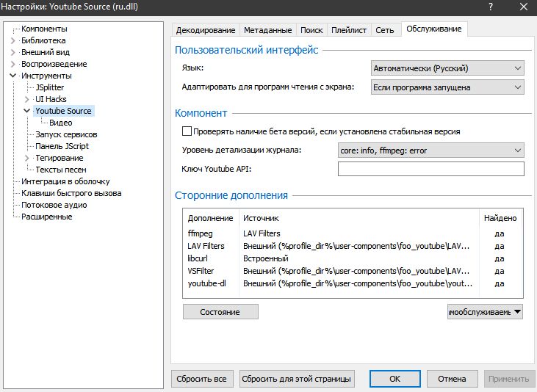This screenshot has height=392, width=537.
Task: Close the settings dialog window
Action: click(524, 7)
